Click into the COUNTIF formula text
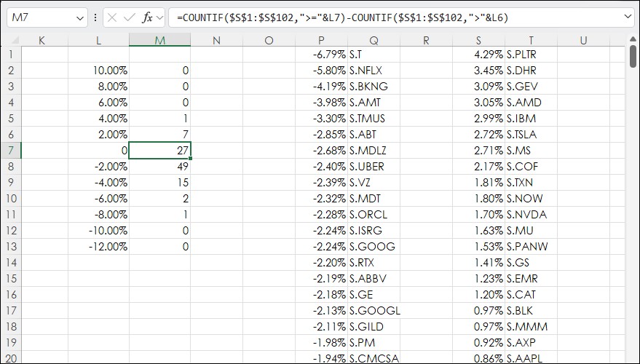The height and width of the screenshot is (364, 640). pos(342,17)
